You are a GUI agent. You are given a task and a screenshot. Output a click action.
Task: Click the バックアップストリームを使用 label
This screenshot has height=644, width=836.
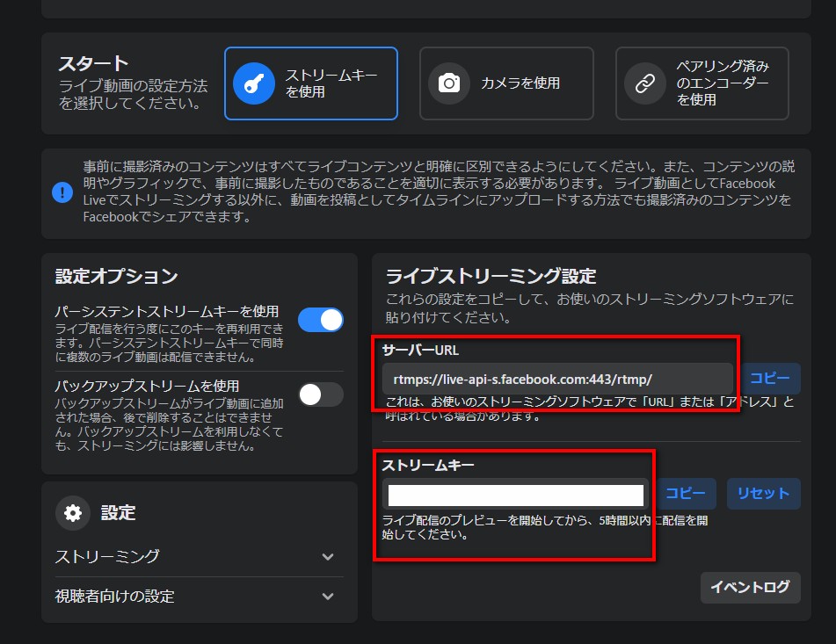pos(147,386)
